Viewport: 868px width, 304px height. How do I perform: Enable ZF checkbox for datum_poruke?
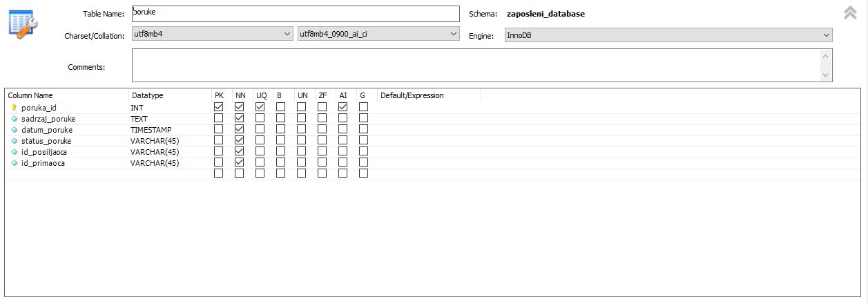pos(322,129)
